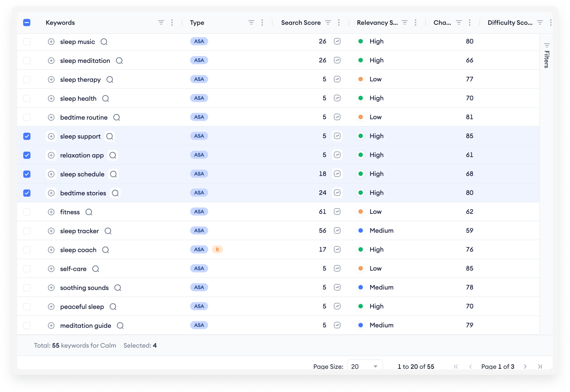The height and width of the screenshot is (392, 570).
Task: Expand the sleep therapy plus icon
Action: click(51, 80)
